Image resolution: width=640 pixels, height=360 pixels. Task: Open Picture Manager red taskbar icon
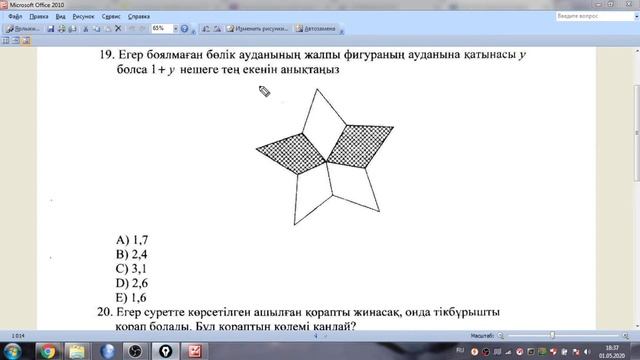[195, 351]
